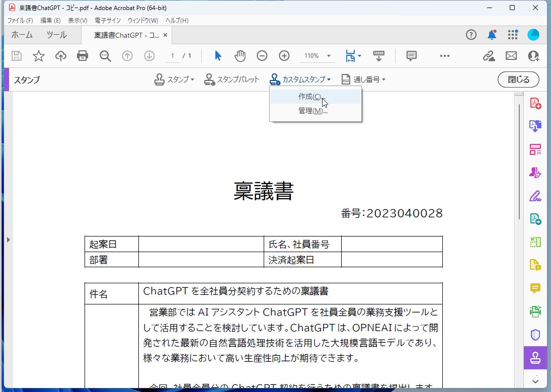
Task: Click the yellow page-with-note sidebar icon
Action: (535, 265)
